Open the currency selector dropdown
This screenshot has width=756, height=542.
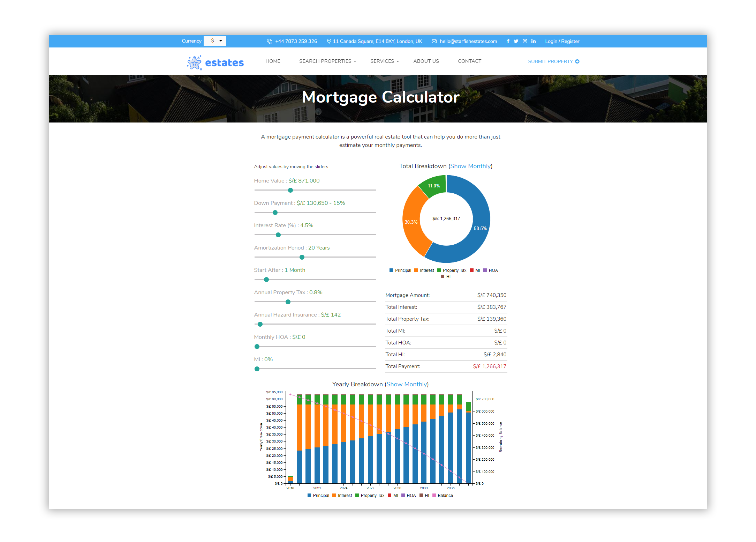[x=215, y=41]
